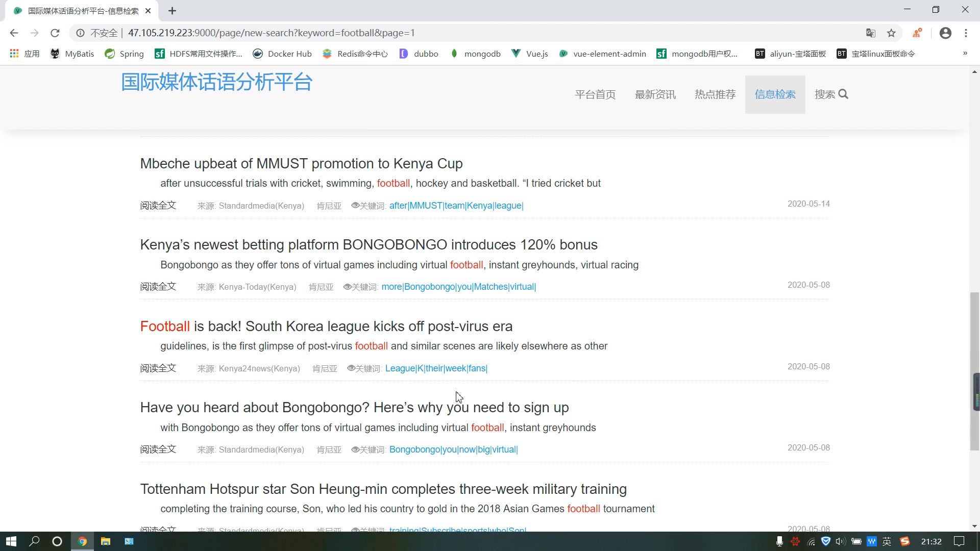Click 阅读全文 for the South Korea league article
980x551 pixels.
click(158, 368)
